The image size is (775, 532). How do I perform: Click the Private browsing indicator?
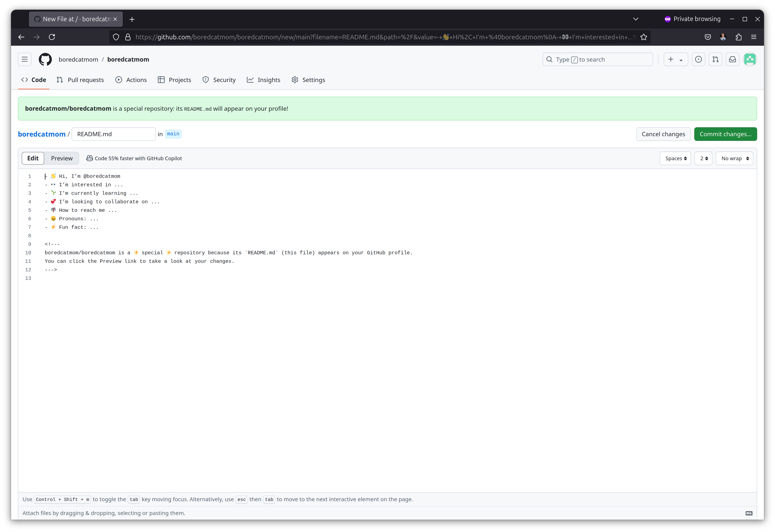pos(692,19)
